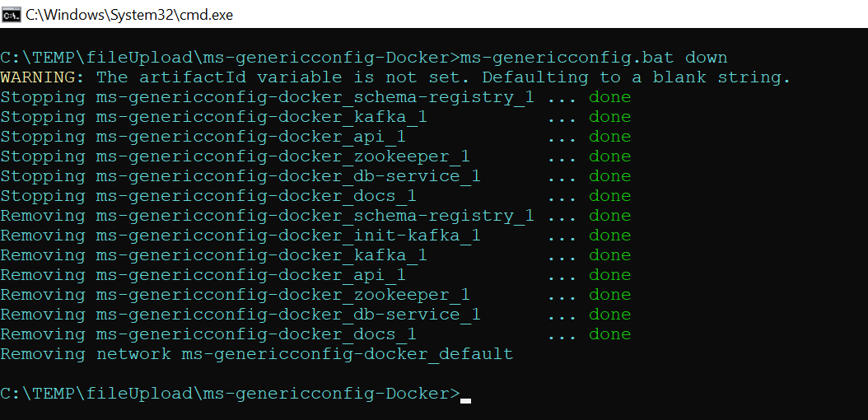Image resolution: width=868 pixels, height=420 pixels.
Task: Click the yellow WARNING word
Action: 42,77
